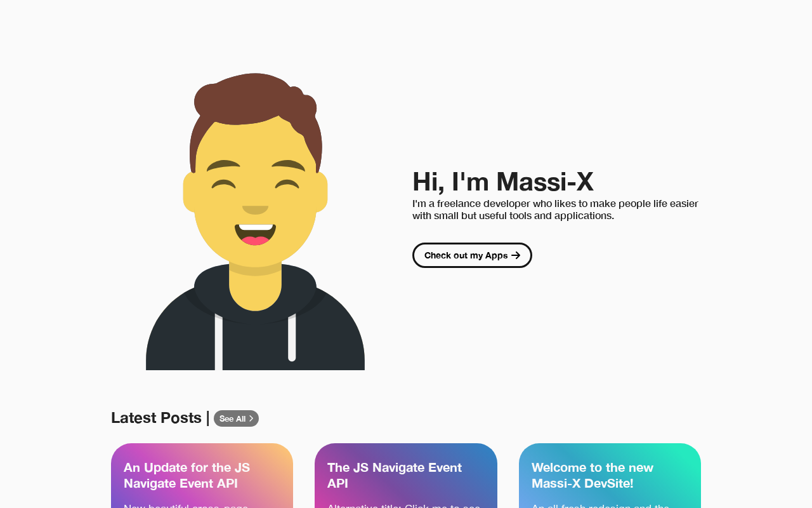Click the An all fresh redesign description text
Screen dimensions: 812x508
coord(601,505)
